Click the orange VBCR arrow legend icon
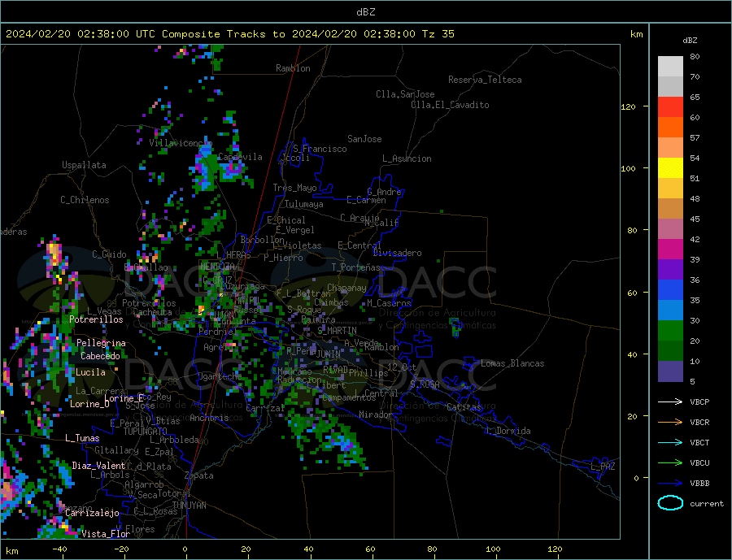This screenshot has width=732, height=560. coord(670,423)
